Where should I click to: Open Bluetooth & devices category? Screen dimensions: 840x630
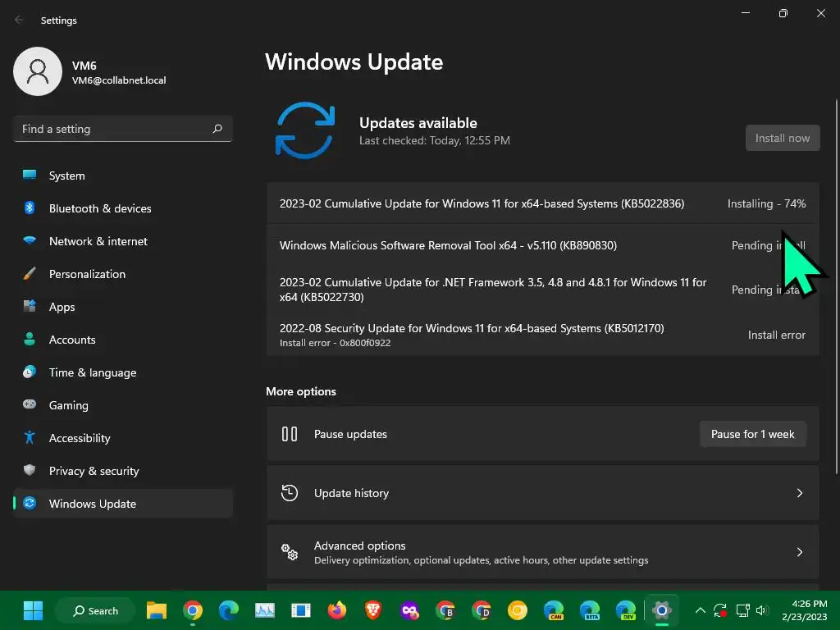[x=123, y=208]
